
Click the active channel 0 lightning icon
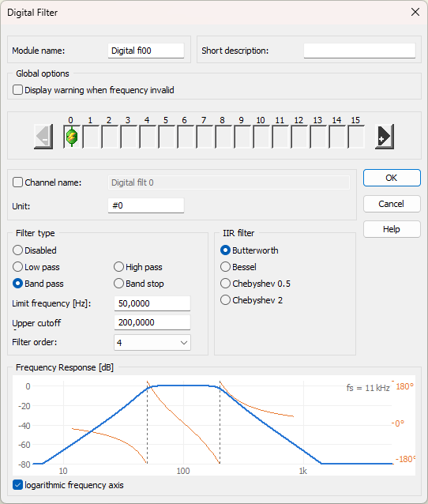(x=72, y=137)
